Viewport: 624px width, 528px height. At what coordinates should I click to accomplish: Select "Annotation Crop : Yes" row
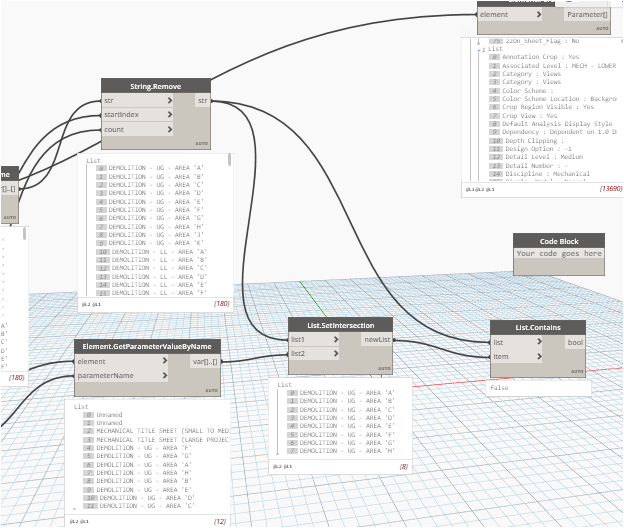(534, 57)
